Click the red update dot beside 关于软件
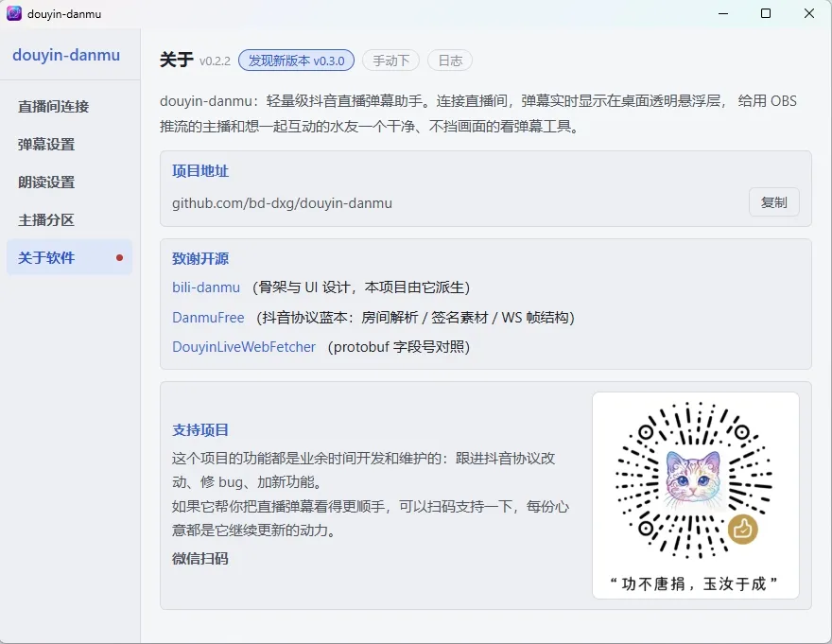 tap(119, 257)
